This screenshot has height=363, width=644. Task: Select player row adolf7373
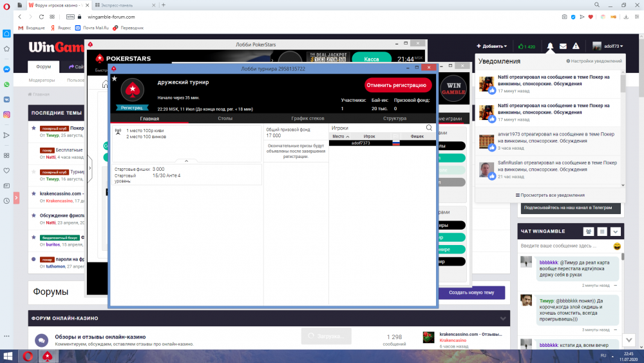(x=382, y=143)
